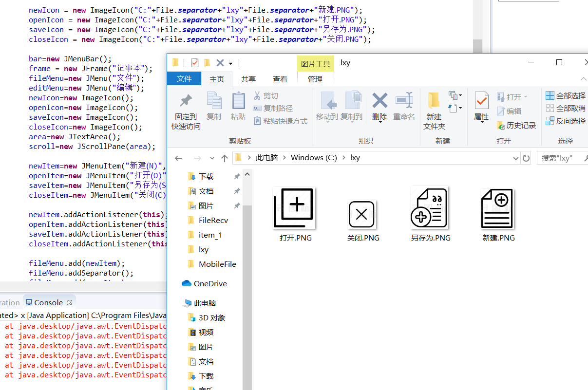
Task: Select the 新建.PNG file thumbnail
Action: [498, 209]
